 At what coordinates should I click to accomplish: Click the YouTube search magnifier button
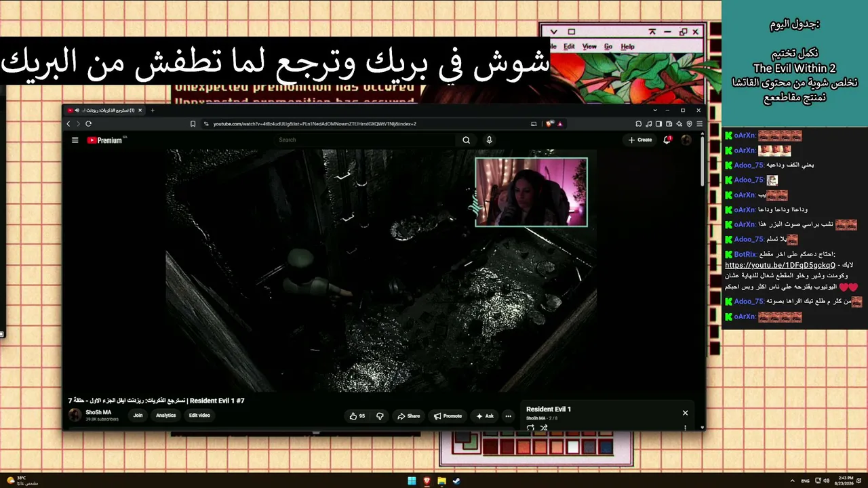click(x=466, y=140)
